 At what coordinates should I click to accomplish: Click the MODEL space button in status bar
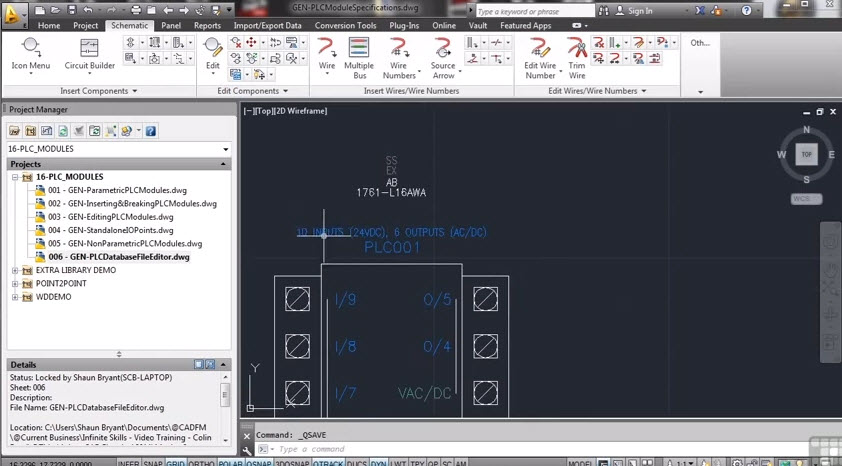point(580,463)
